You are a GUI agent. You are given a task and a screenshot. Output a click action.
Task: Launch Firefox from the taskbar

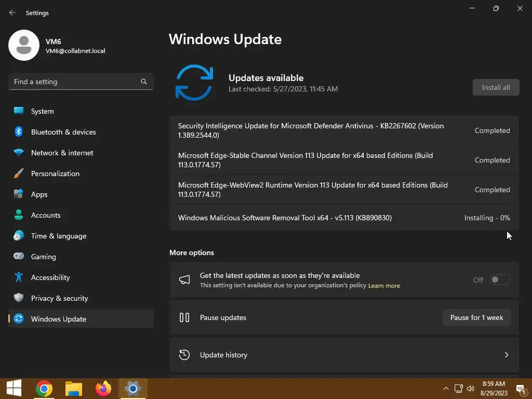point(103,389)
